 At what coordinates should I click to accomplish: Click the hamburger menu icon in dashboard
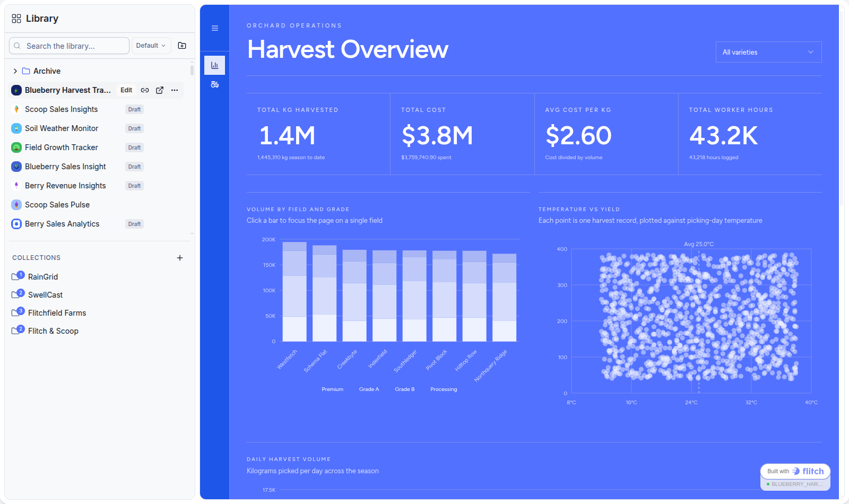(x=215, y=28)
